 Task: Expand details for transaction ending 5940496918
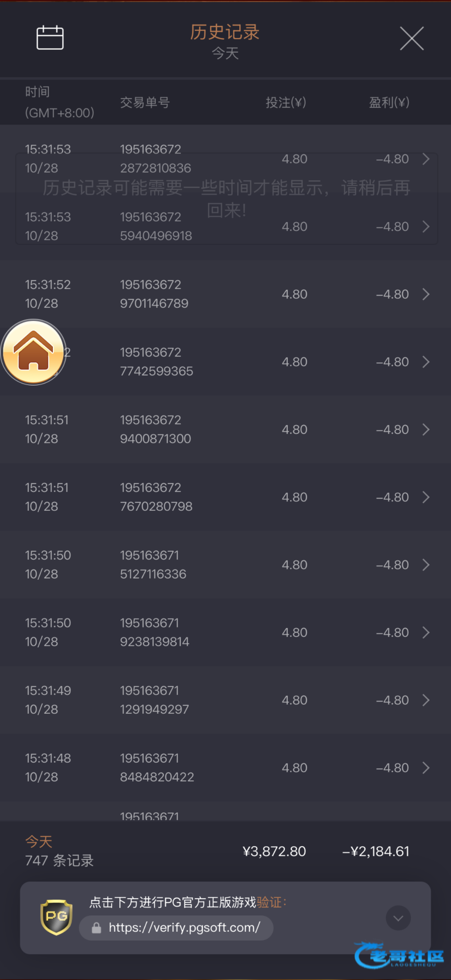pyautogui.click(x=426, y=227)
